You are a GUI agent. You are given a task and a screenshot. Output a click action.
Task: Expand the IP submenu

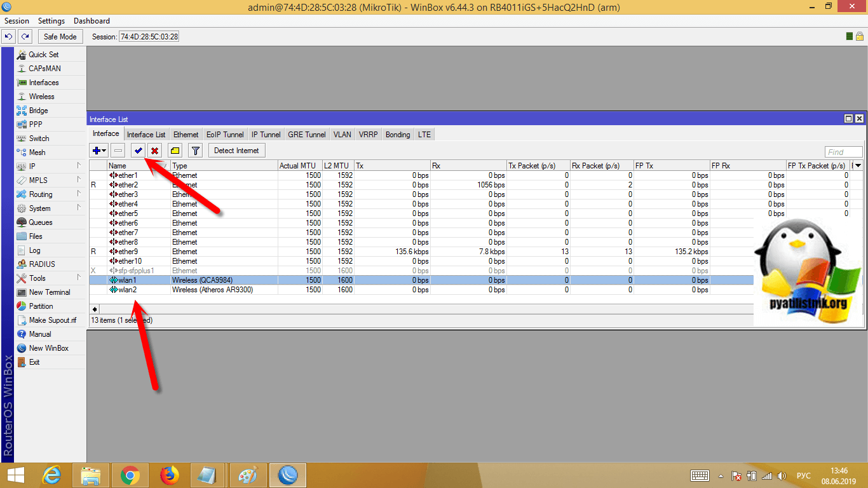tap(50, 166)
